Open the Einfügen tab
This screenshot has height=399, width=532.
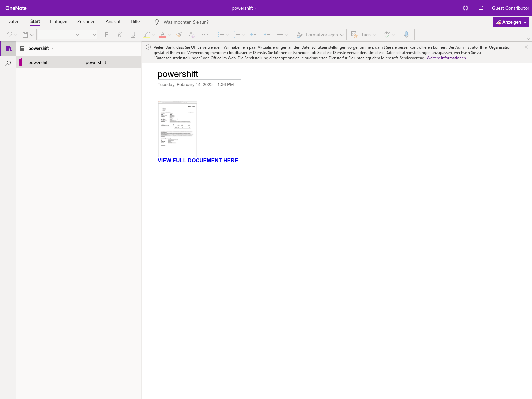click(x=59, y=21)
